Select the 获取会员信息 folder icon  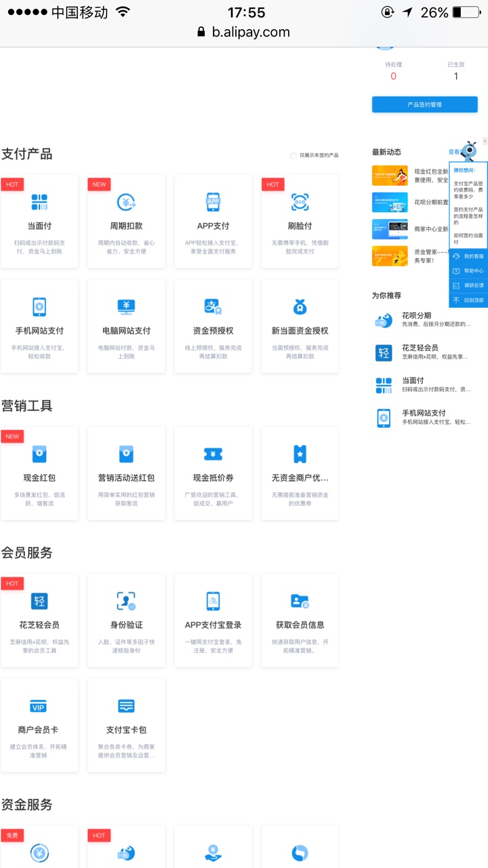pos(300,601)
